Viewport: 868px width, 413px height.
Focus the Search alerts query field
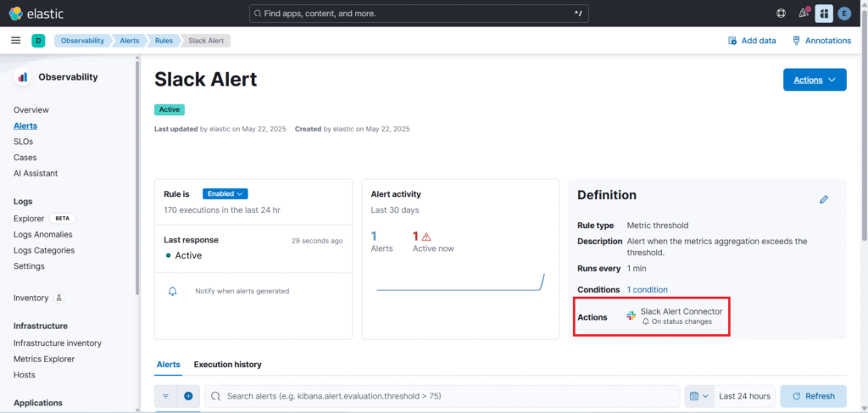coord(442,396)
